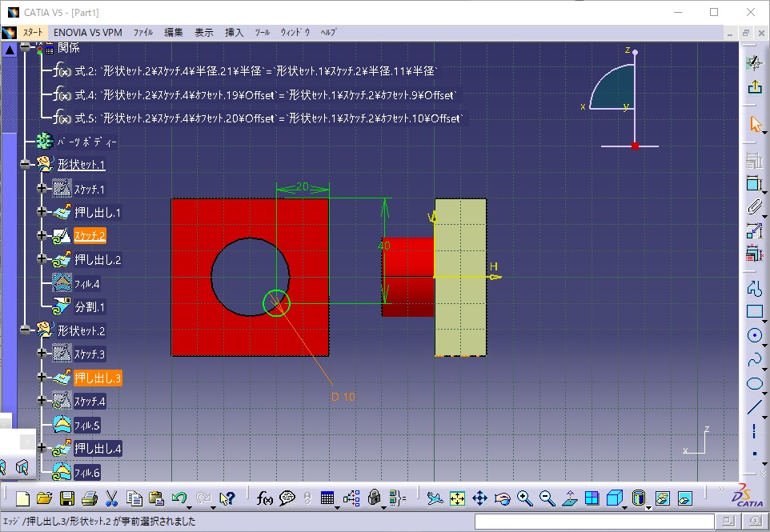The image size is (770, 532).
Task: Click the selection arrow icon in right toolbar
Action: tap(756, 122)
